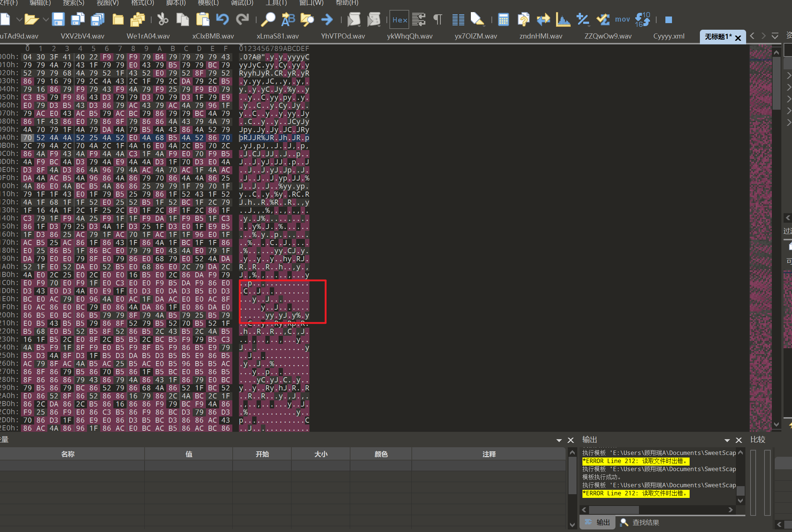The width and height of the screenshot is (792, 532).
Task: Open the Find magnifier tool
Action: (x=268, y=19)
